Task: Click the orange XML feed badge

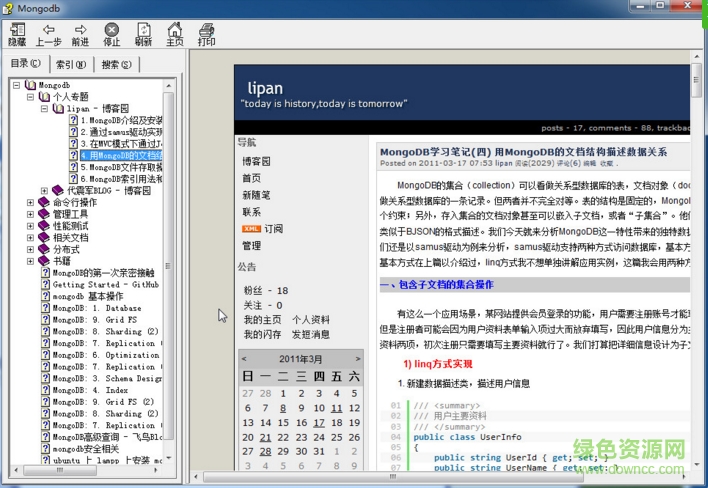Action: point(251,228)
